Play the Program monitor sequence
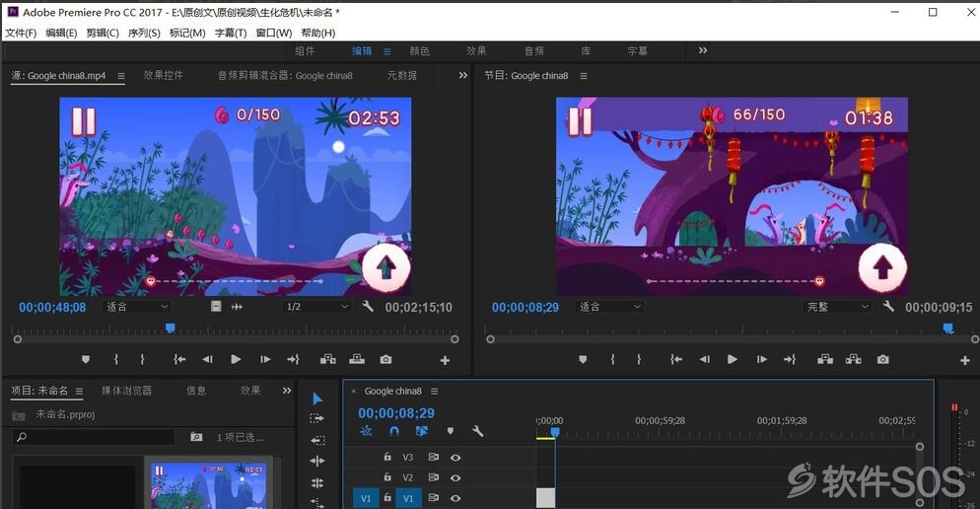The height and width of the screenshot is (509, 980). tap(732, 359)
